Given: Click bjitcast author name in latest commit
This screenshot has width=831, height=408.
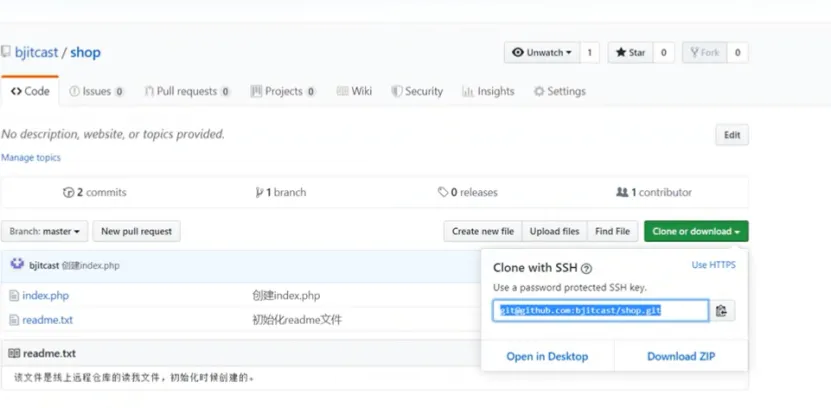Looking at the screenshot, I should [44, 265].
